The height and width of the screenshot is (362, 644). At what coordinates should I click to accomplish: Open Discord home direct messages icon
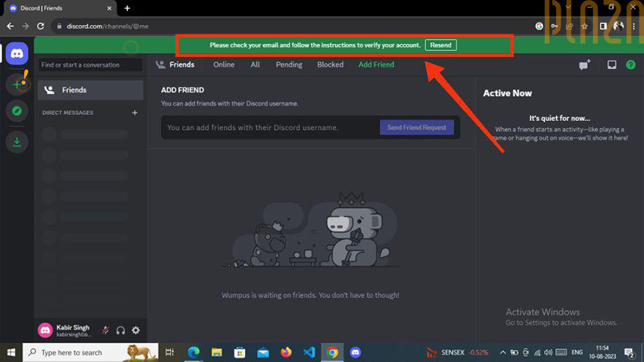coord(17,53)
